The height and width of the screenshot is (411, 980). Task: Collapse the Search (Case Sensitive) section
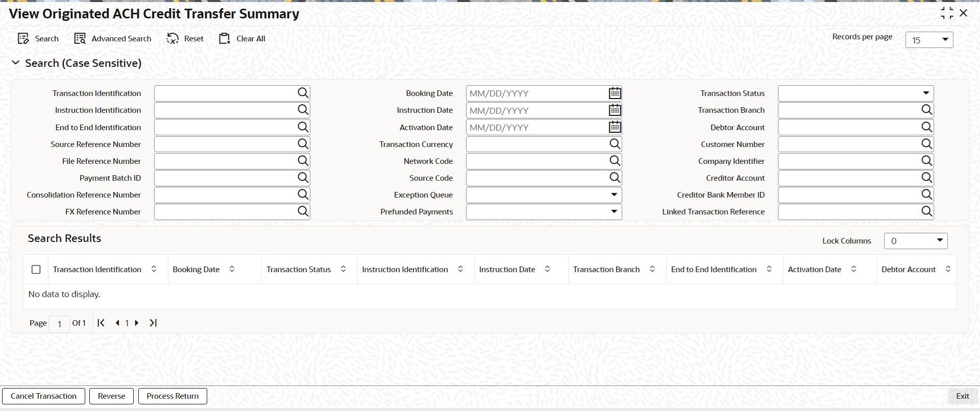[x=16, y=63]
